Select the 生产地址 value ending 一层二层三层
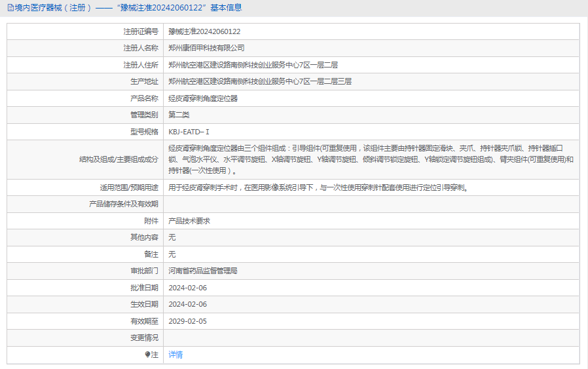 point(260,81)
